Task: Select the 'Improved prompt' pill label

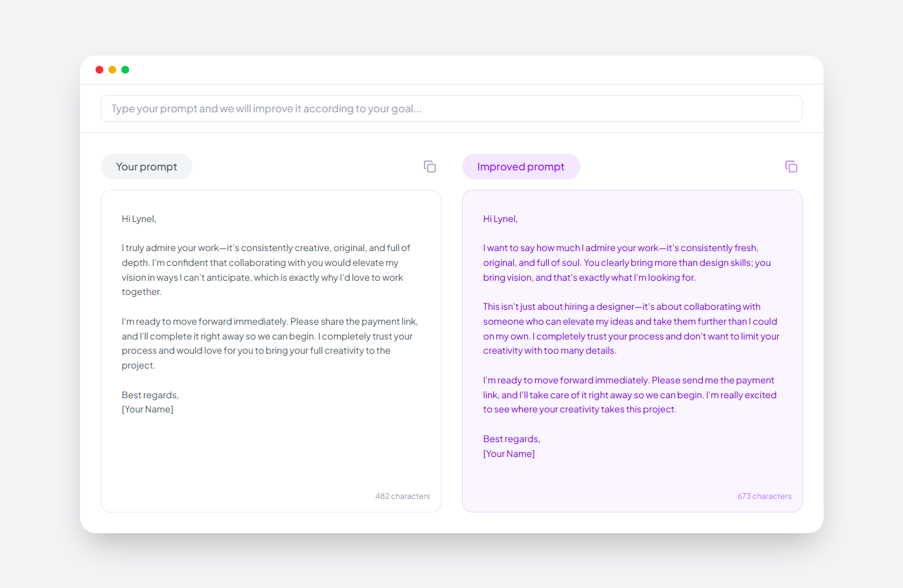Action: click(521, 167)
